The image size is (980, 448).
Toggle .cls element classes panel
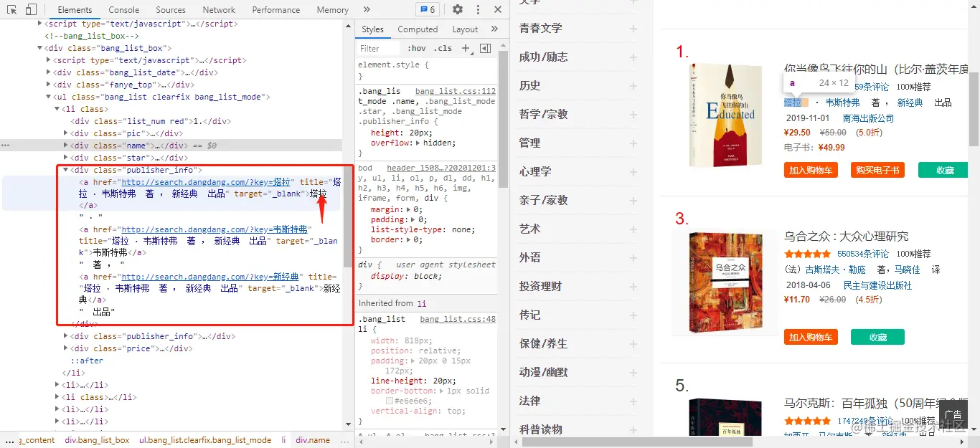(444, 48)
